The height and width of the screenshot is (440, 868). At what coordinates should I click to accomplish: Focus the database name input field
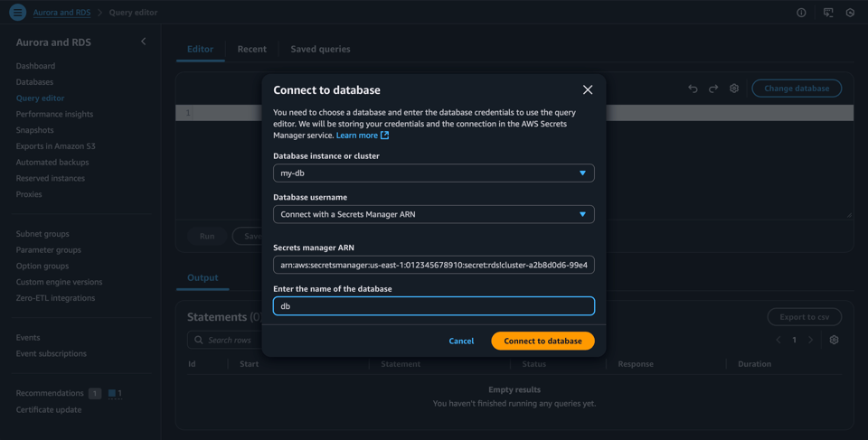433,306
